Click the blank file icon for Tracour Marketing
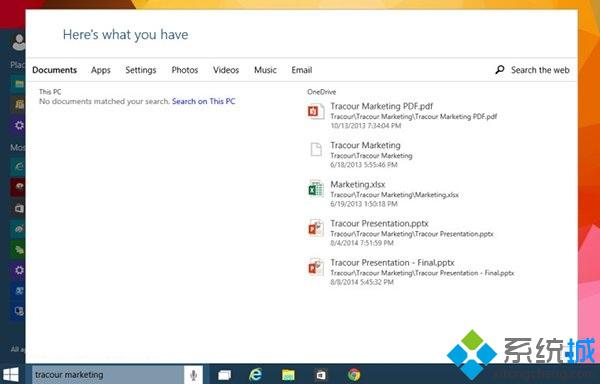 pyautogui.click(x=316, y=150)
